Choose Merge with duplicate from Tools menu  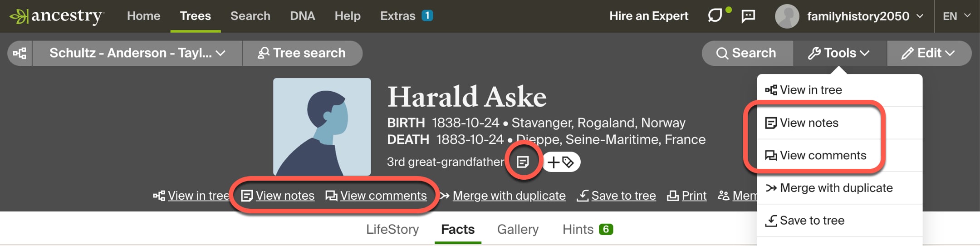pyautogui.click(x=836, y=188)
